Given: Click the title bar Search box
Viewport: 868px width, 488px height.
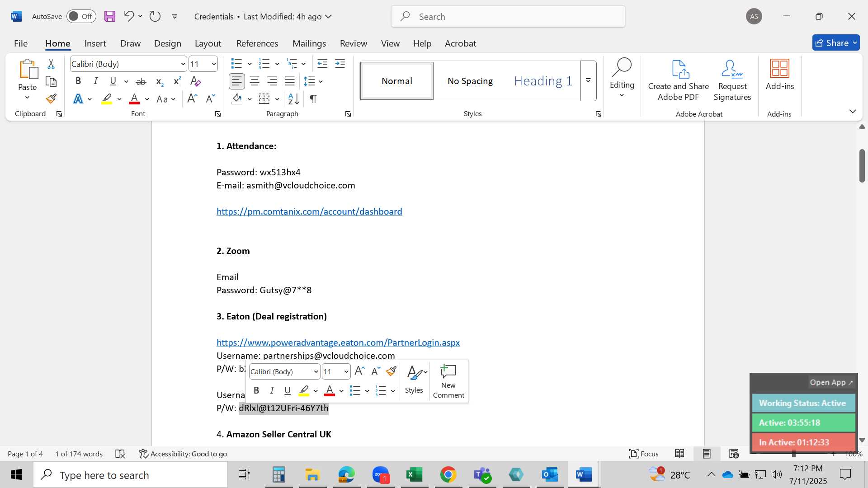Looking at the screenshot, I should tap(508, 17).
